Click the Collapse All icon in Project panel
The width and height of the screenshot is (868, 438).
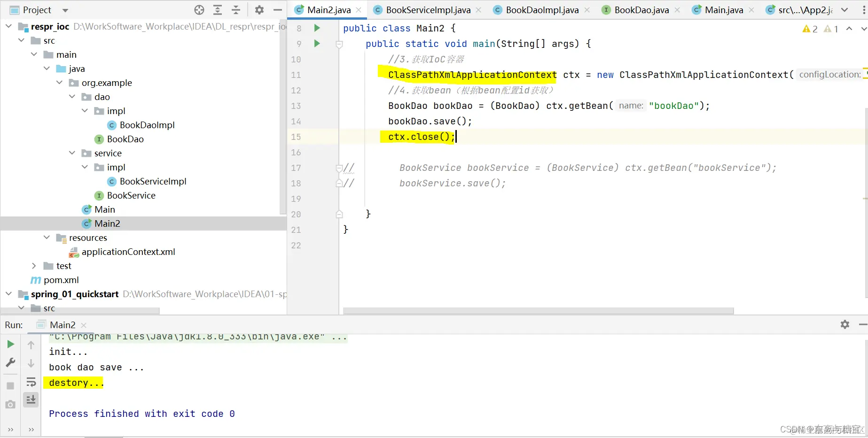[236, 10]
